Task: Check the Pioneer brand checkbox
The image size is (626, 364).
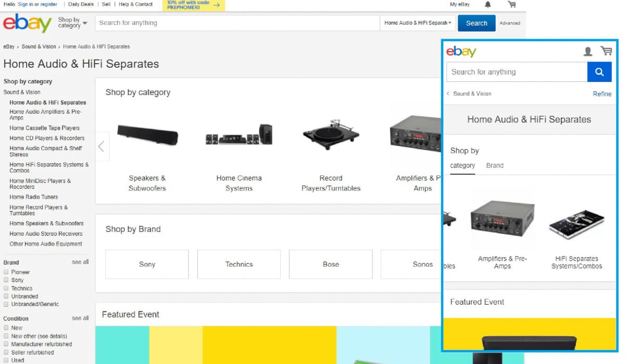Action: [x=6, y=272]
